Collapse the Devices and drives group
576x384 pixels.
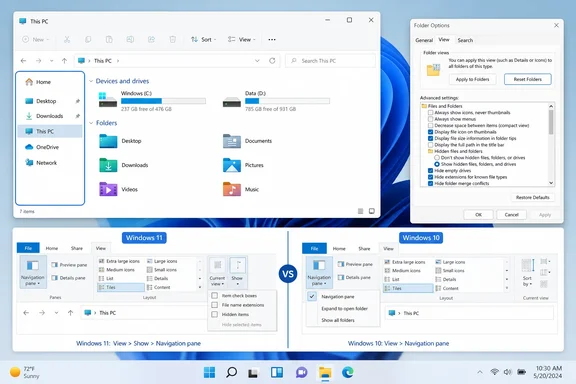tap(91, 81)
